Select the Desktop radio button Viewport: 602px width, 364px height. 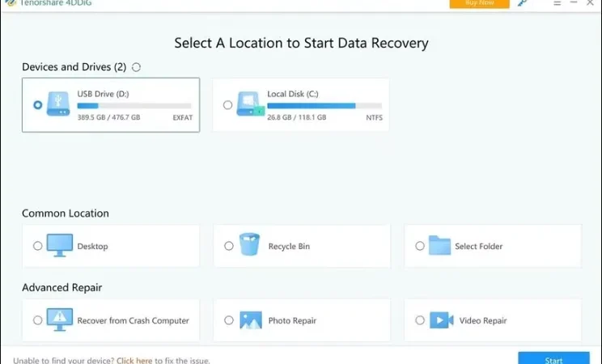37,246
